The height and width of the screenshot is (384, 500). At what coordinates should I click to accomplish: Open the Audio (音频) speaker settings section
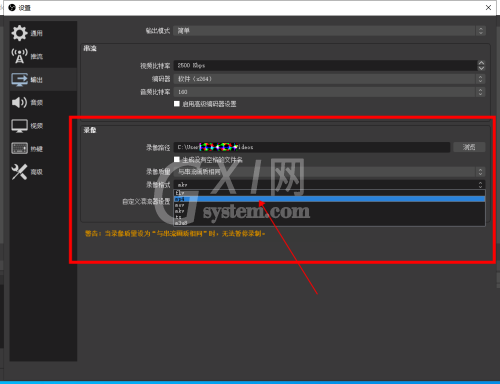pyautogui.click(x=43, y=102)
